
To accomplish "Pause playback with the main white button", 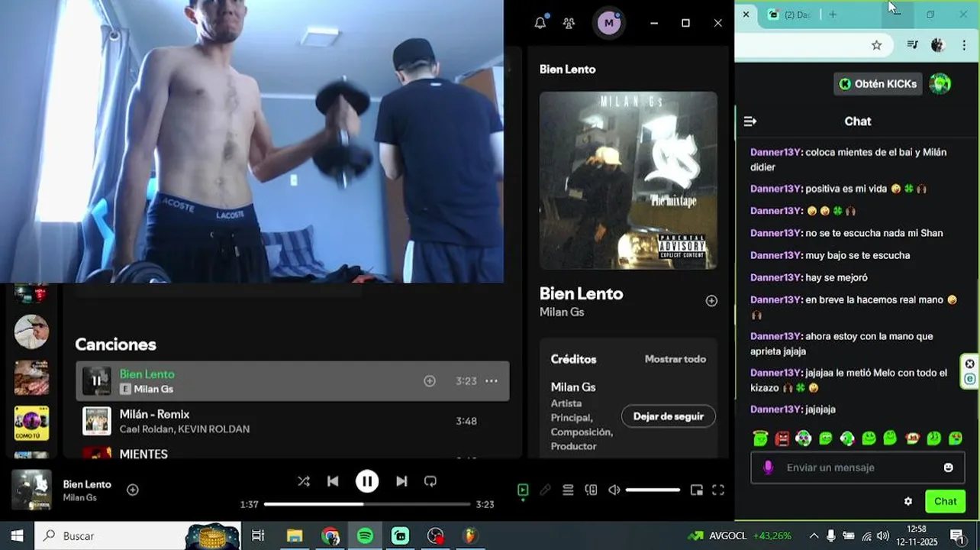I will [367, 481].
